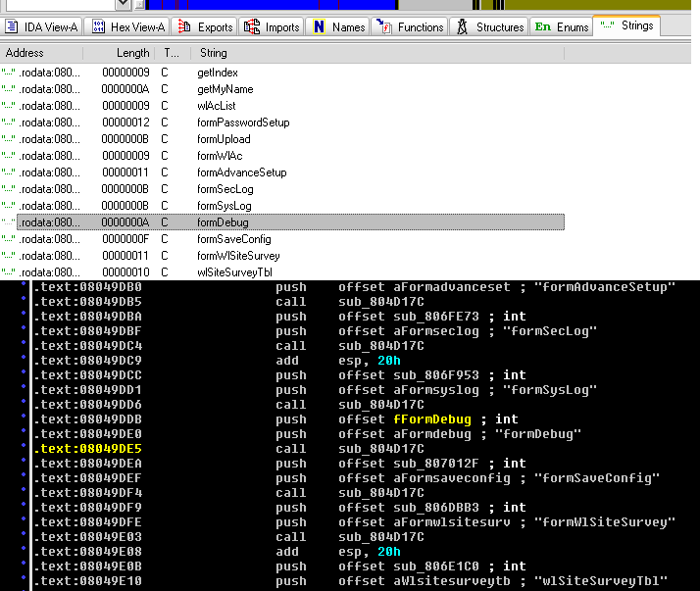
Task: Click the sub_806F953 operand
Action: click(x=435, y=375)
